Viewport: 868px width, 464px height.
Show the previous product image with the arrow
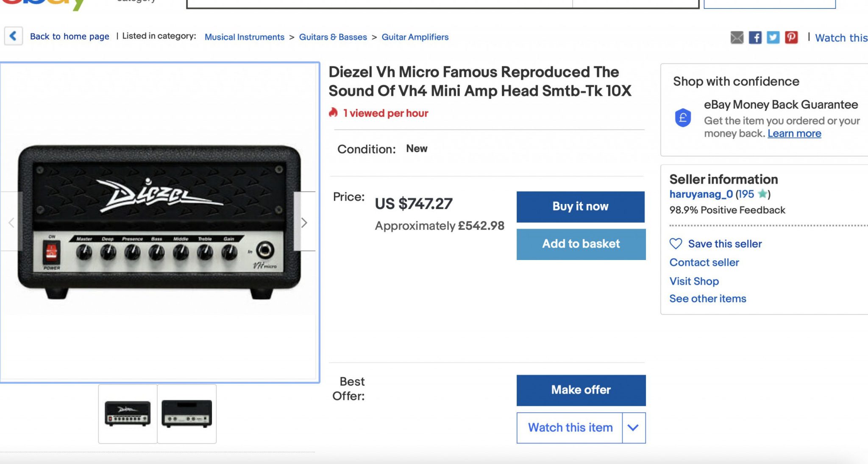pyautogui.click(x=11, y=222)
